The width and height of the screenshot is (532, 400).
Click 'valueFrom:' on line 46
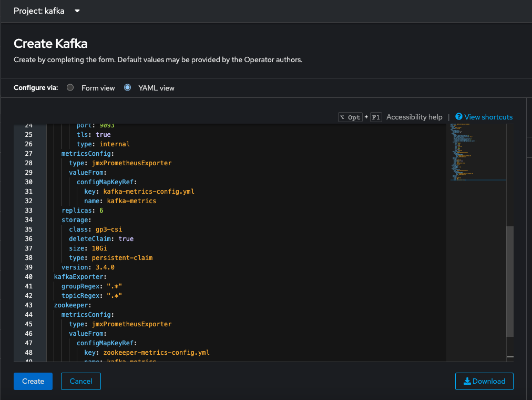pyautogui.click(x=88, y=334)
